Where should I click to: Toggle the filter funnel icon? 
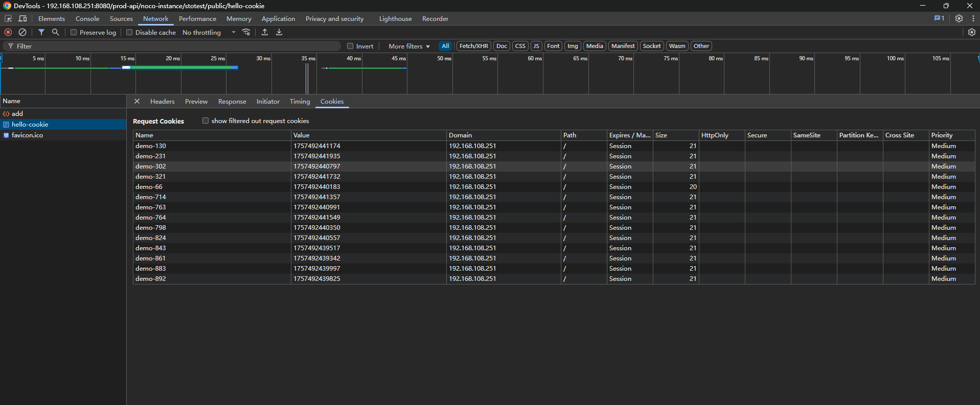pos(41,32)
